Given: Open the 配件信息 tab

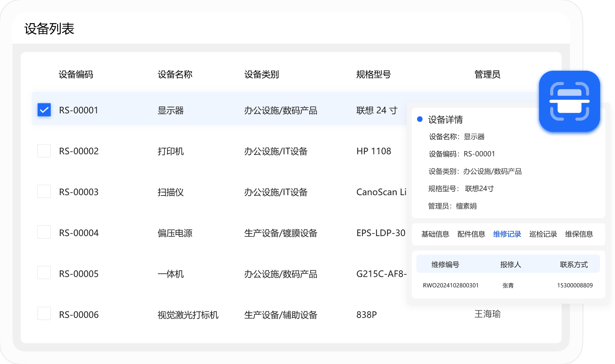Looking at the screenshot, I should click(x=471, y=234).
